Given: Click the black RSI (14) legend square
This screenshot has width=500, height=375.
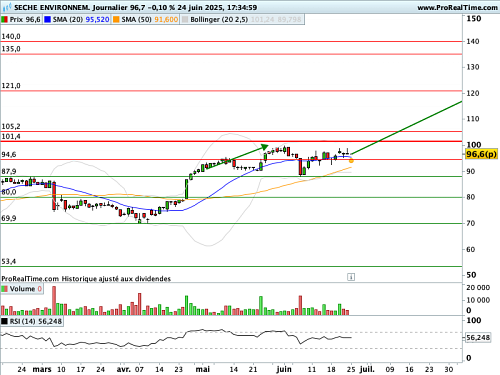Looking at the screenshot, I should [x=5, y=321].
